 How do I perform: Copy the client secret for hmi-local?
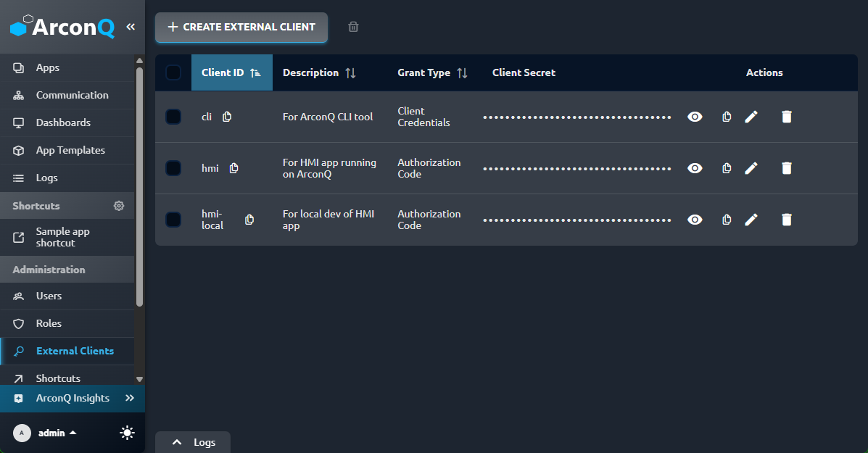click(727, 220)
